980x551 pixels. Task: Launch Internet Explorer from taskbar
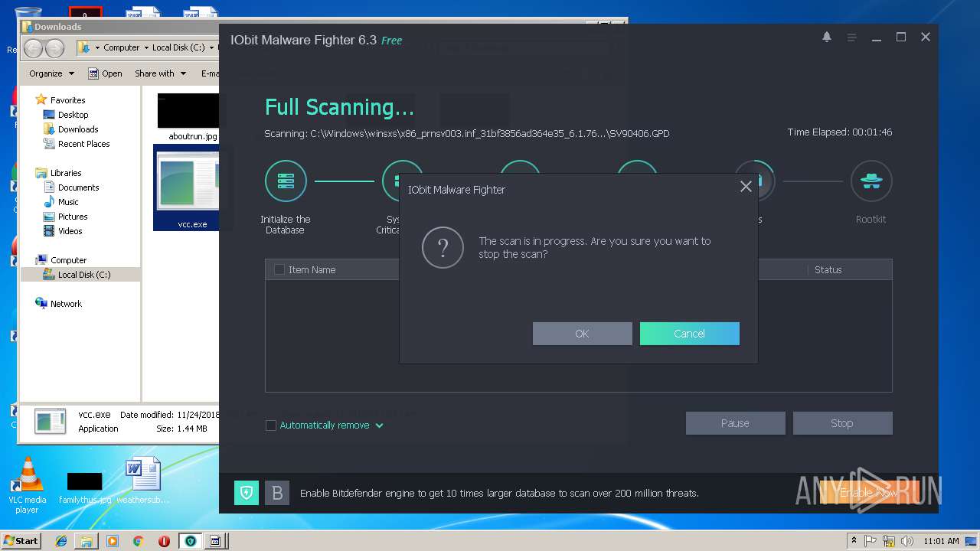61,541
